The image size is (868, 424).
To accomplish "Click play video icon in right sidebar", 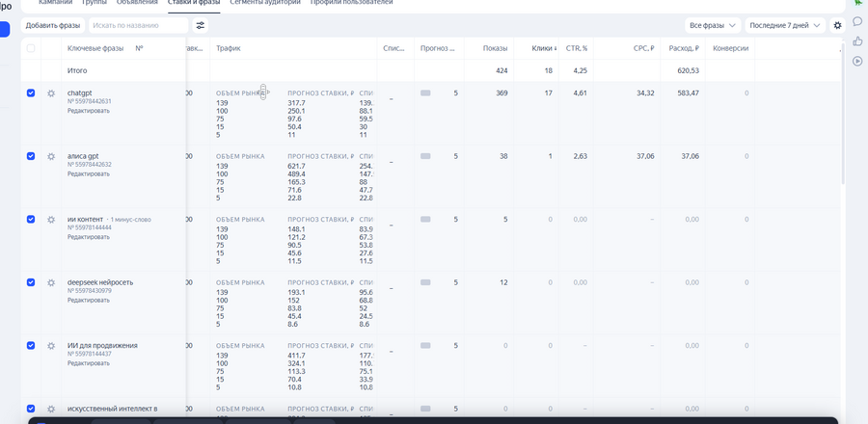I will click(857, 61).
